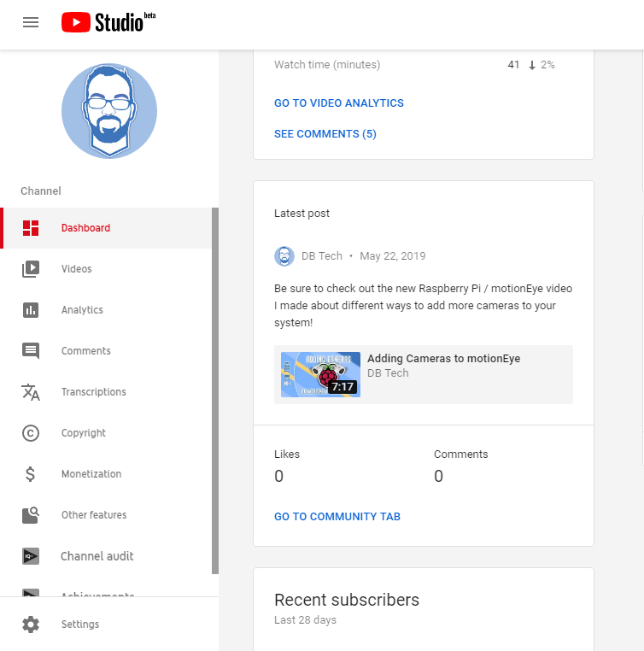This screenshot has height=651, width=644.
Task: Follow GO TO VIDEO ANALYTICS link
Action: pyautogui.click(x=338, y=103)
